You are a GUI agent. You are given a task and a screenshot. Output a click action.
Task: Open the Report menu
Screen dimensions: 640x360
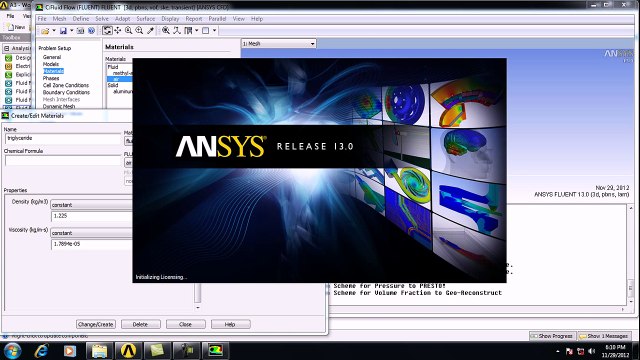coord(194,19)
